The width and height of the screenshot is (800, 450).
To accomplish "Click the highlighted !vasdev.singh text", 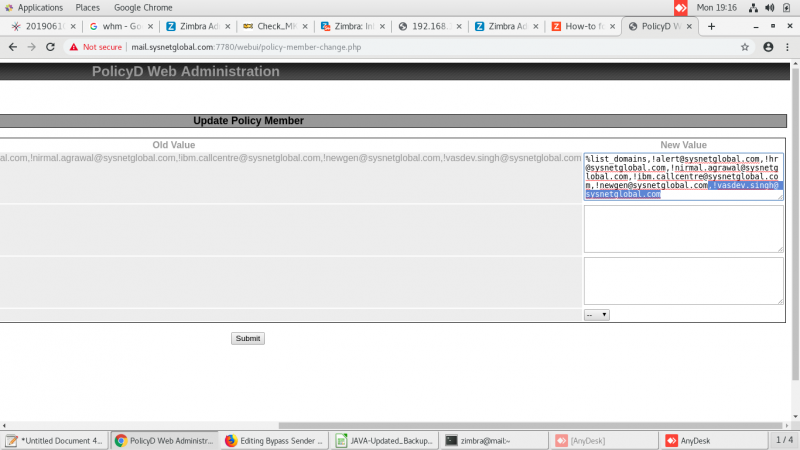I will (745, 185).
